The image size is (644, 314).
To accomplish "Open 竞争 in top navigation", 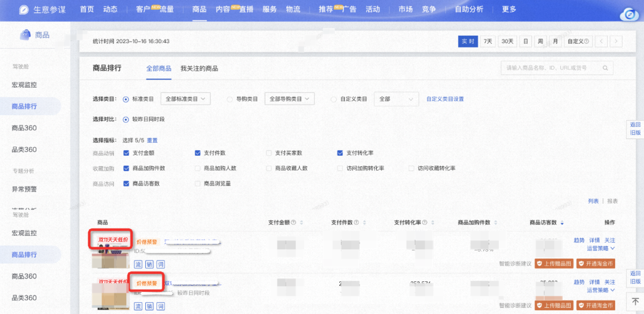I will pyautogui.click(x=429, y=9).
